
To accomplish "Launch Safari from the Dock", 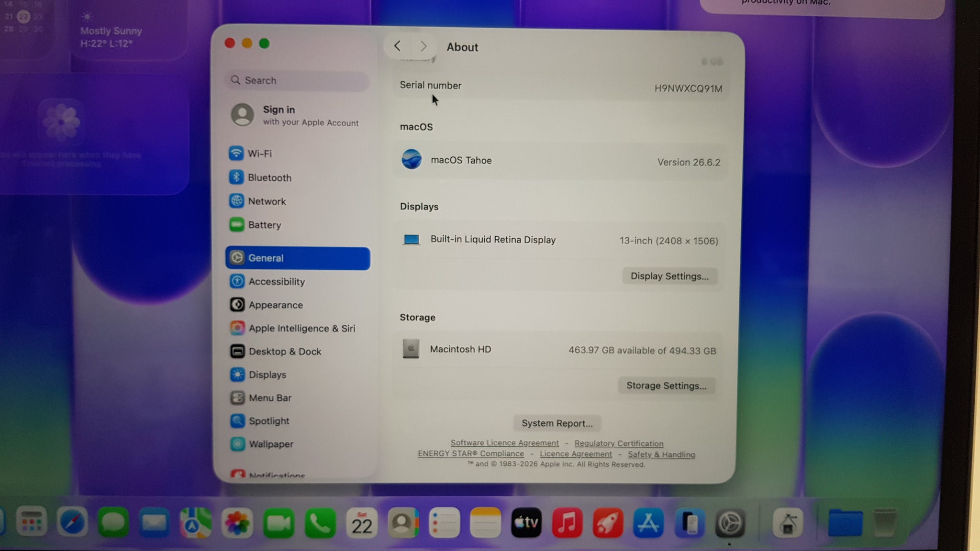I will [x=72, y=522].
